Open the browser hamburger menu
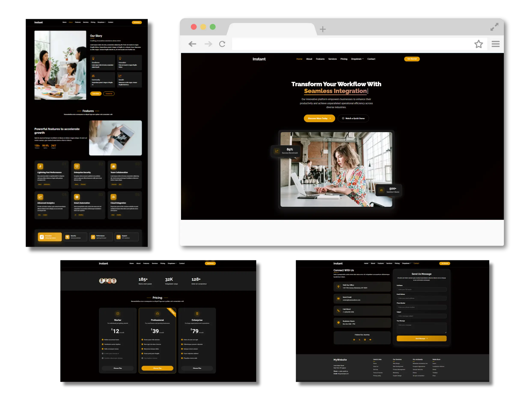Screen dimensions: 532x399 click(495, 44)
